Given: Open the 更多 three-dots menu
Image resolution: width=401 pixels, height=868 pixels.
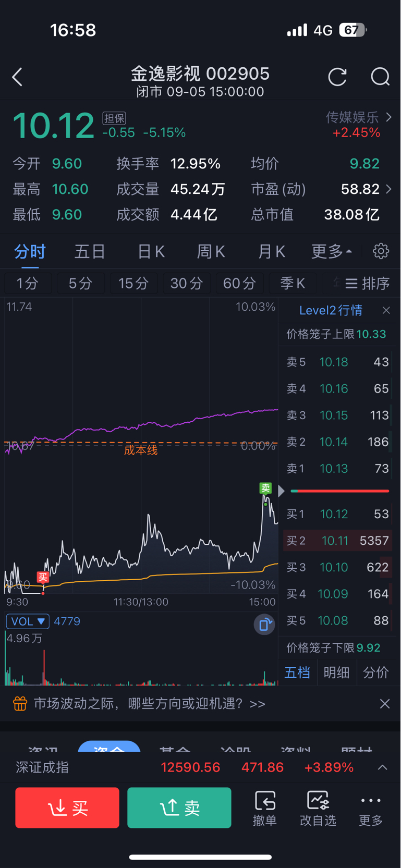Looking at the screenshot, I should point(371,808).
